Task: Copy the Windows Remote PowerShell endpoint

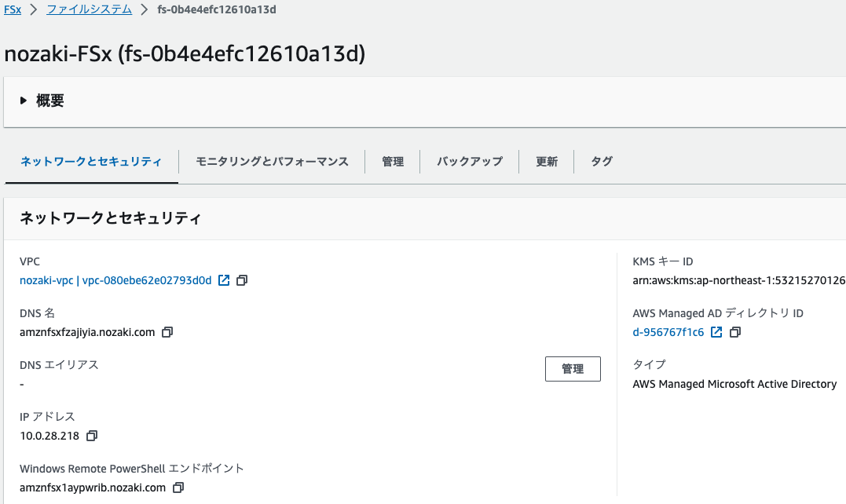Action: tap(178, 488)
